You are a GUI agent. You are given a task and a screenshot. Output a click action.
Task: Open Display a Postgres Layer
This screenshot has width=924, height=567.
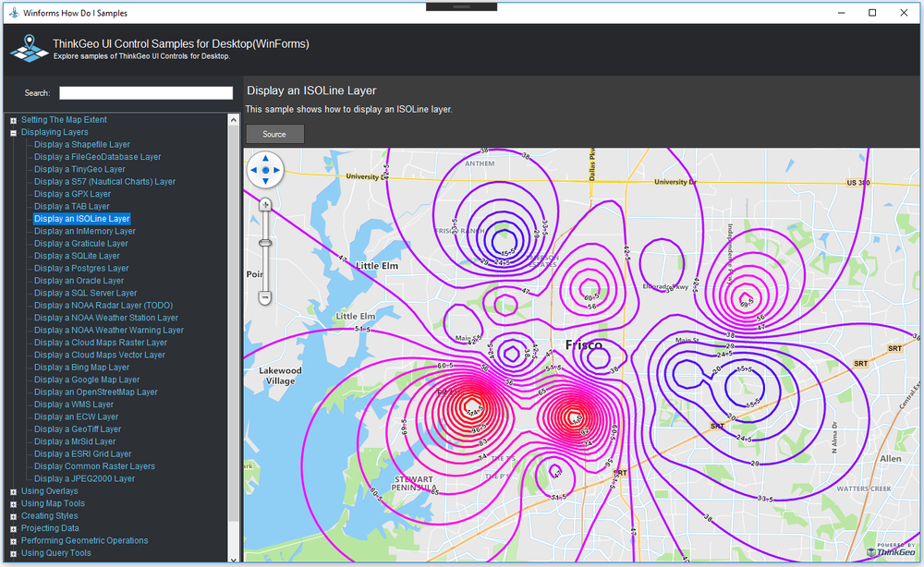coord(81,268)
